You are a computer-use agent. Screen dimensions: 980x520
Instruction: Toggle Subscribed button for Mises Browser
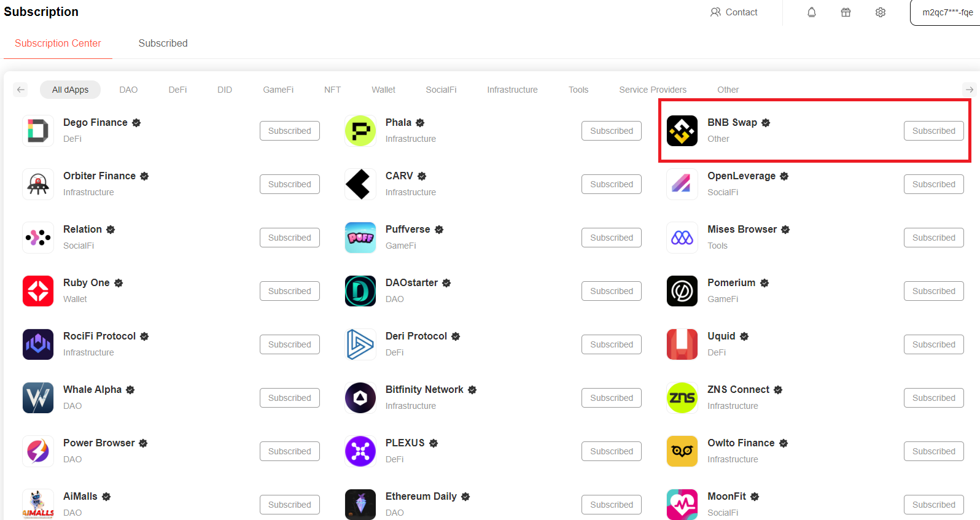tap(934, 238)
